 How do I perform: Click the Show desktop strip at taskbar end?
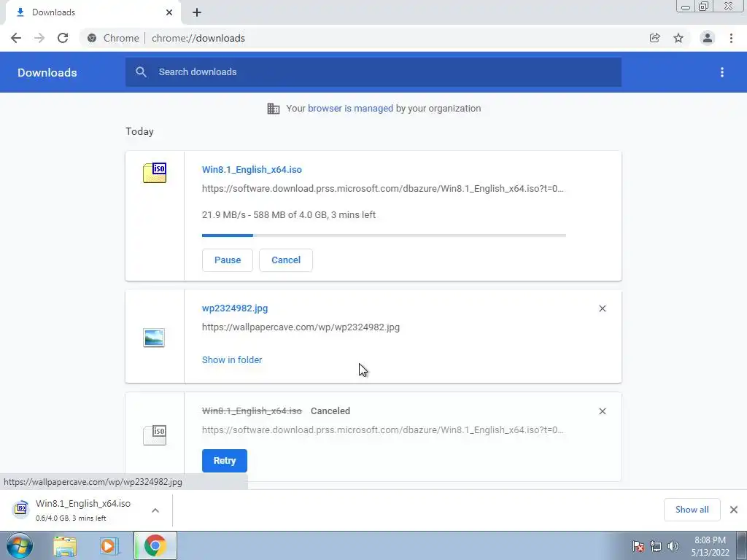[x=741, y=545]
